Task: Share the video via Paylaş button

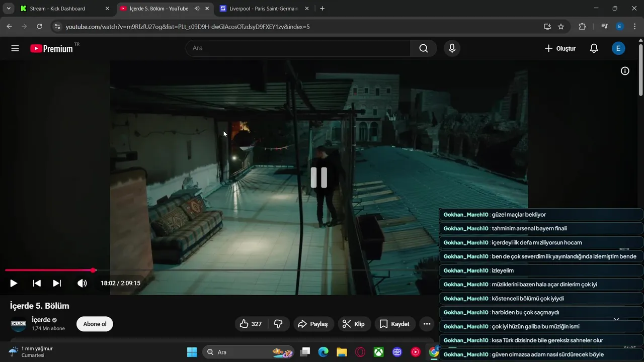Action: 313,324
